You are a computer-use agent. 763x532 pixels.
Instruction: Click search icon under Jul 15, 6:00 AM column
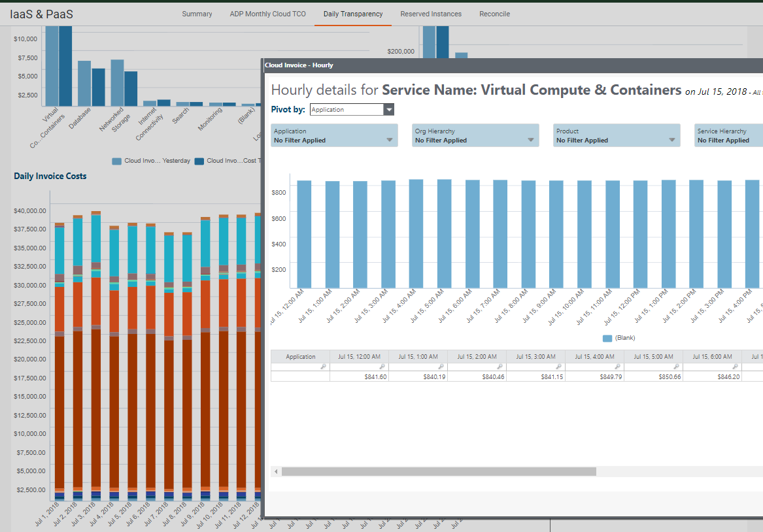pos(736,367)
